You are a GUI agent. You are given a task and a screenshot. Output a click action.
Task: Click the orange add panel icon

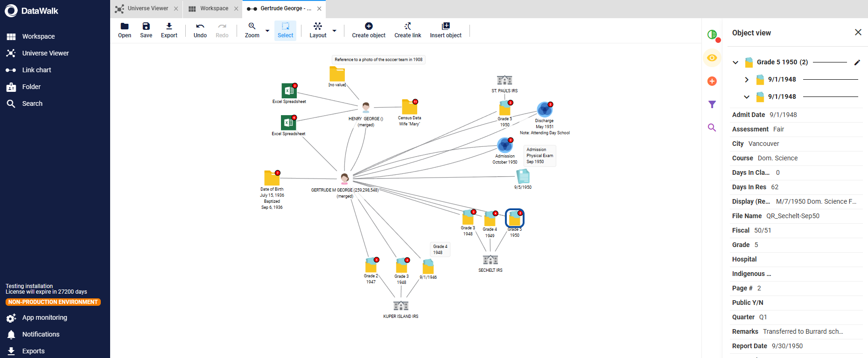click(x=712, y=81)
